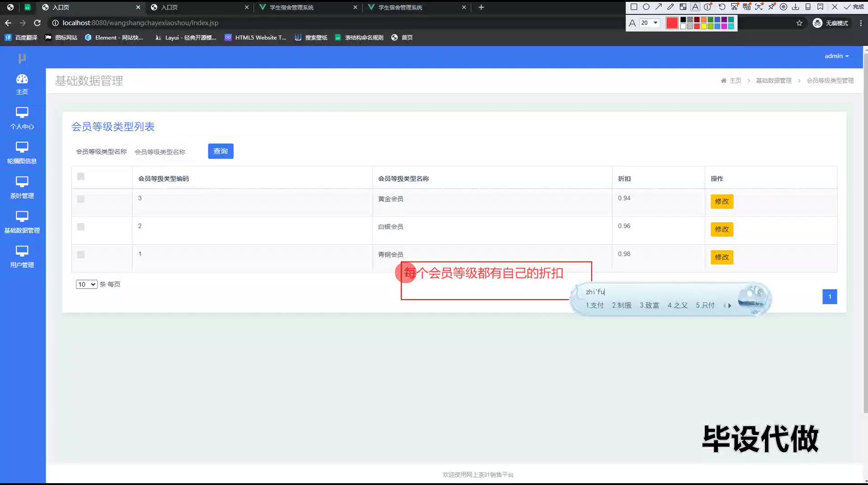Pick the yellow color swatch
The height and width of the screenshot is (485, 868).
click(704, 27)
